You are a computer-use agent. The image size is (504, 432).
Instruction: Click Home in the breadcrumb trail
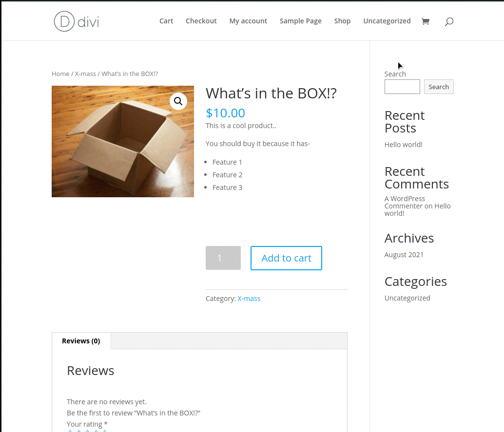(x=60, y=74)
